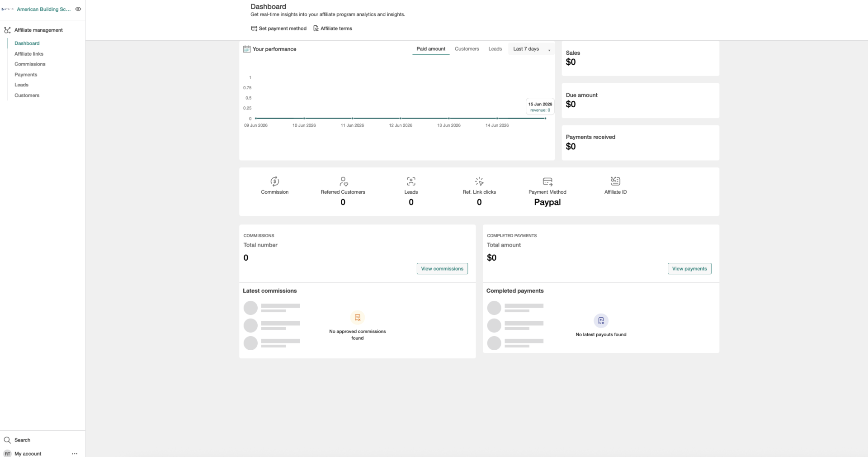Toggle the eye icon beside American Building Sc...
Screen dimensions: 868x457
[78, 9]
